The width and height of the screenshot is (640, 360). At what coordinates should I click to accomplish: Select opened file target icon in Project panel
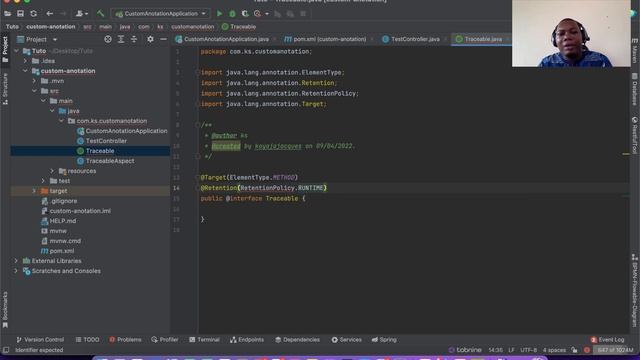coord(108,39)
